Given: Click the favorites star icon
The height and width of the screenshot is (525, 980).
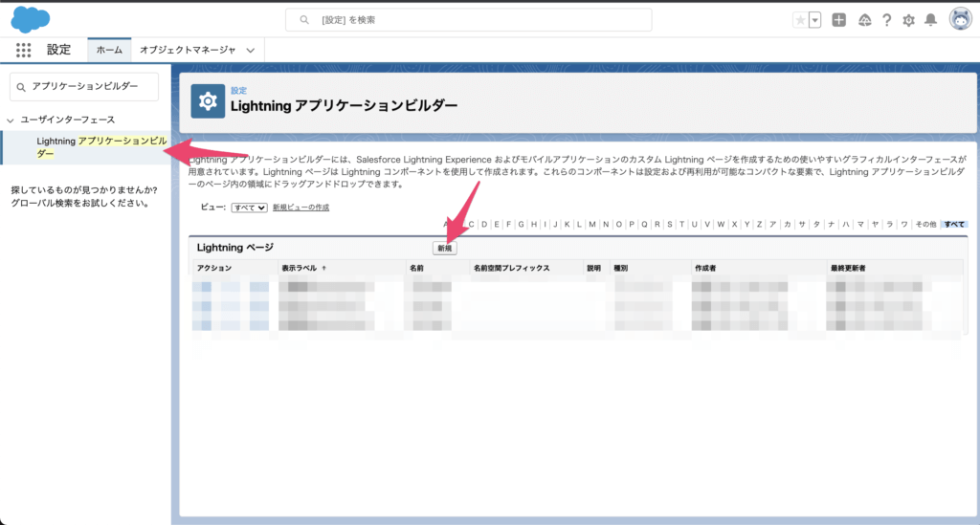Looking at the screenshot, I should (x=800, y=20).
